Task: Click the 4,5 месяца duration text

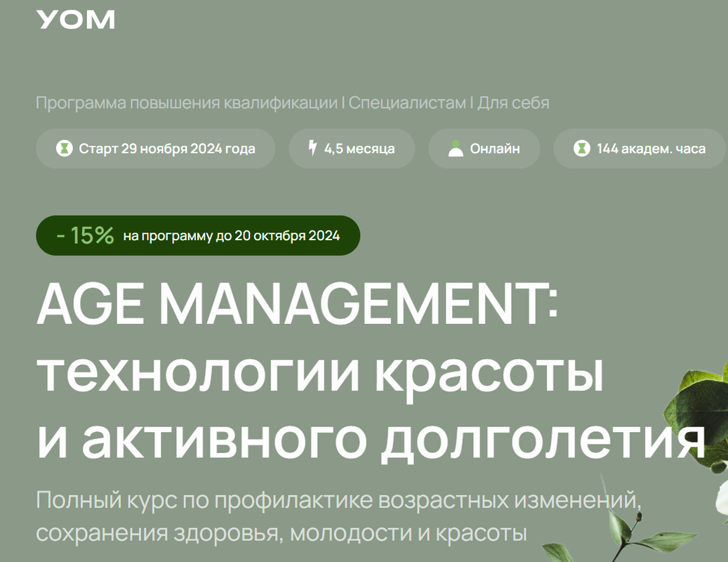Action: (x=359, y=149)
